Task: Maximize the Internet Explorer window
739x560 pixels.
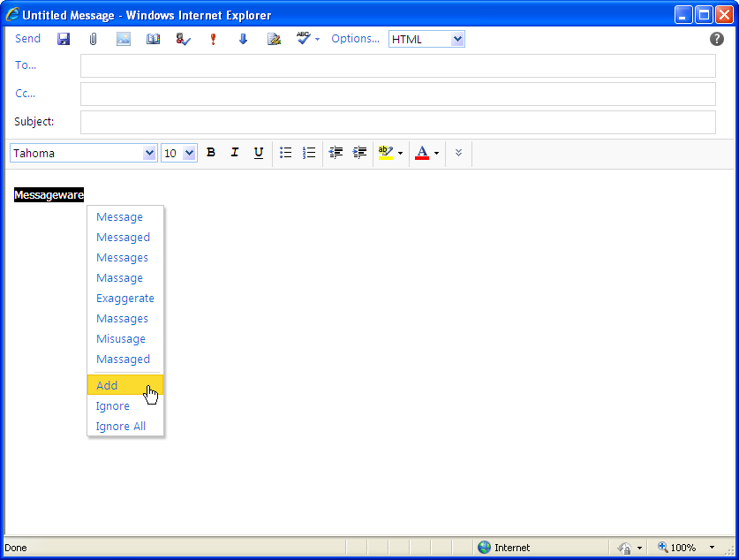Action: tap(704, 15)
